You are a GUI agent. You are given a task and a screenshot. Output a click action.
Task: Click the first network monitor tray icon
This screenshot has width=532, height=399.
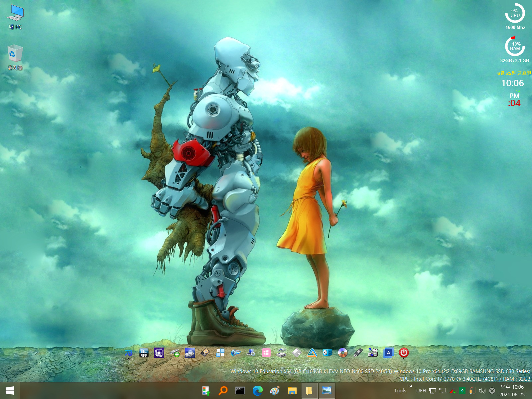click(x=433, y=391)
